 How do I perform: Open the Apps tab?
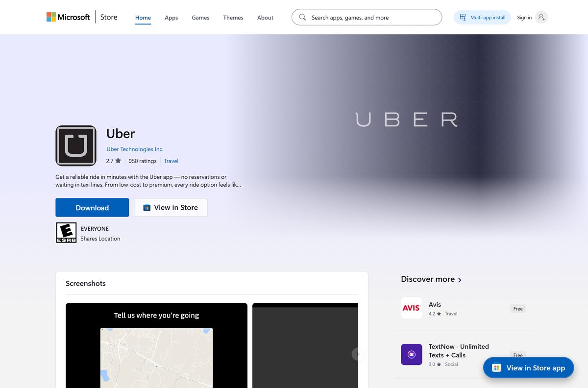tap(171, 18)
